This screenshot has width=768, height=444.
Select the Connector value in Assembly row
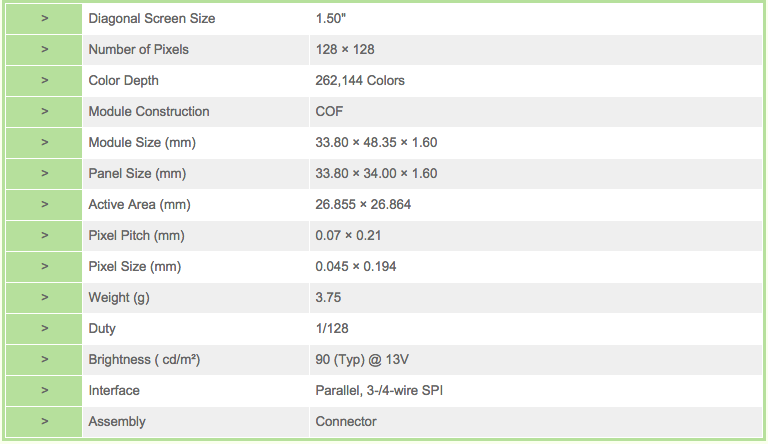click(x=346, y=421)
